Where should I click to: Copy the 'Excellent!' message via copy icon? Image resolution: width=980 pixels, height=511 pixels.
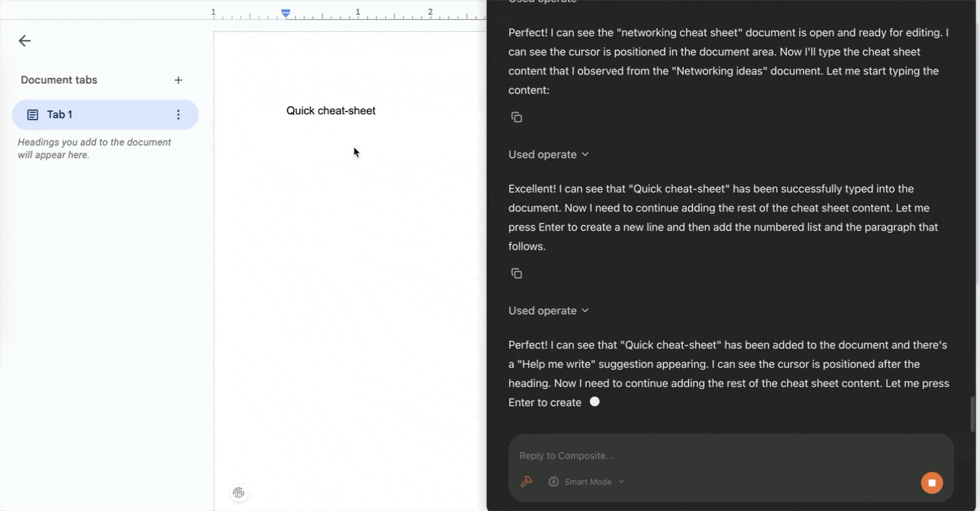517,273
